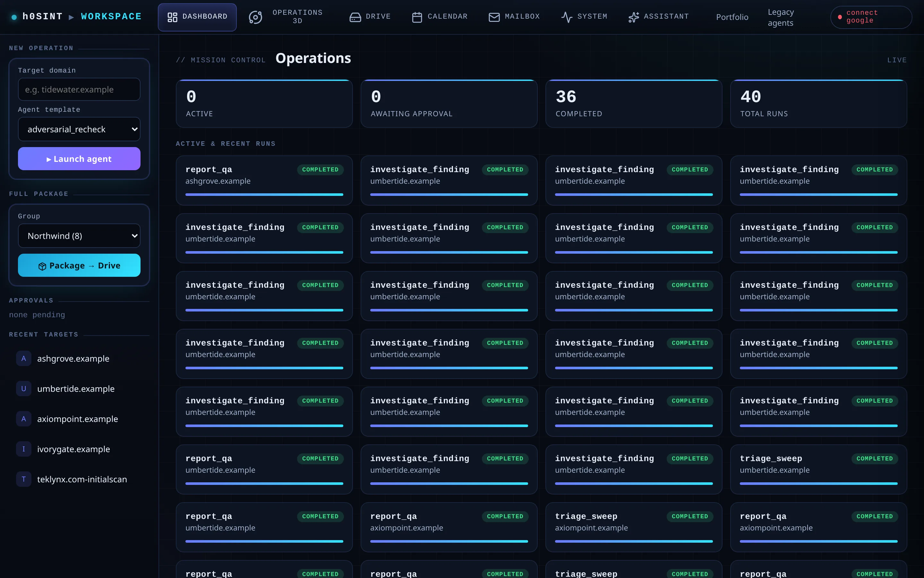
Task: Click the System activity pulse icon
Action: (567, 17)
